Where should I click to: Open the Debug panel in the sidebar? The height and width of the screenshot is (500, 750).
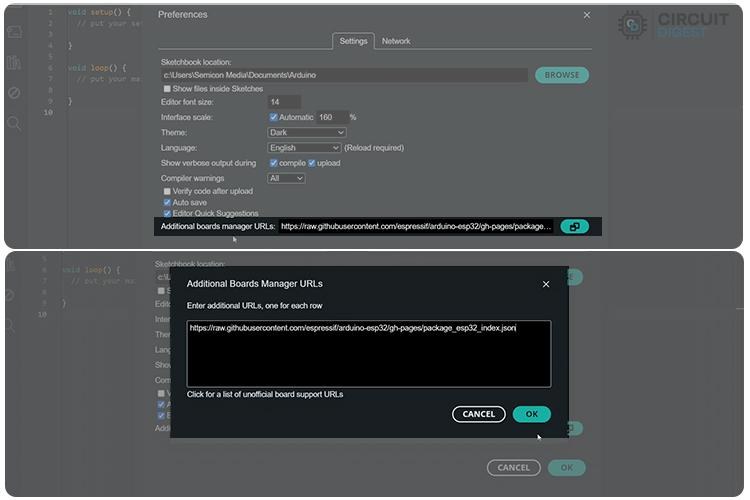point(14,92)
